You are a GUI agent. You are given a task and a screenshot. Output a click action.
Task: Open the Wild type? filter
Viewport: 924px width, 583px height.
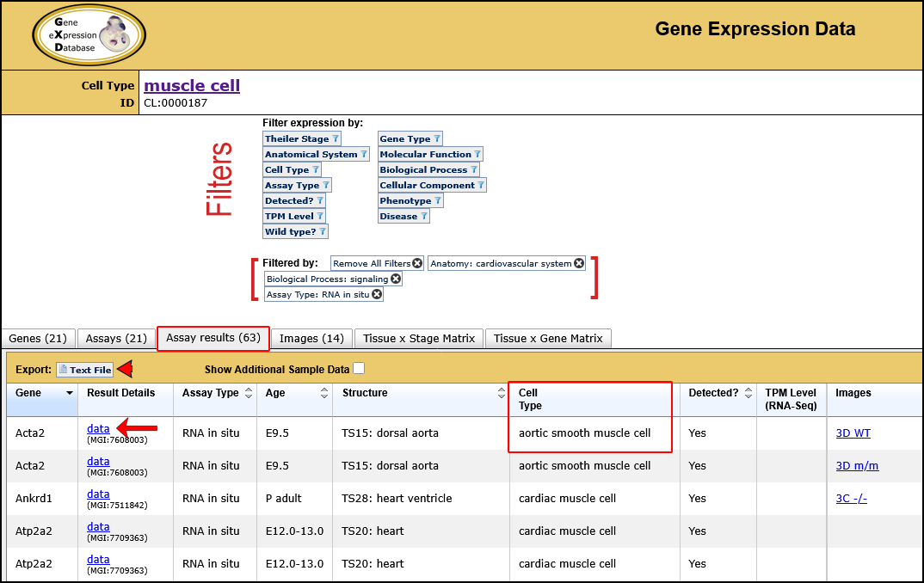pos(295,231)
